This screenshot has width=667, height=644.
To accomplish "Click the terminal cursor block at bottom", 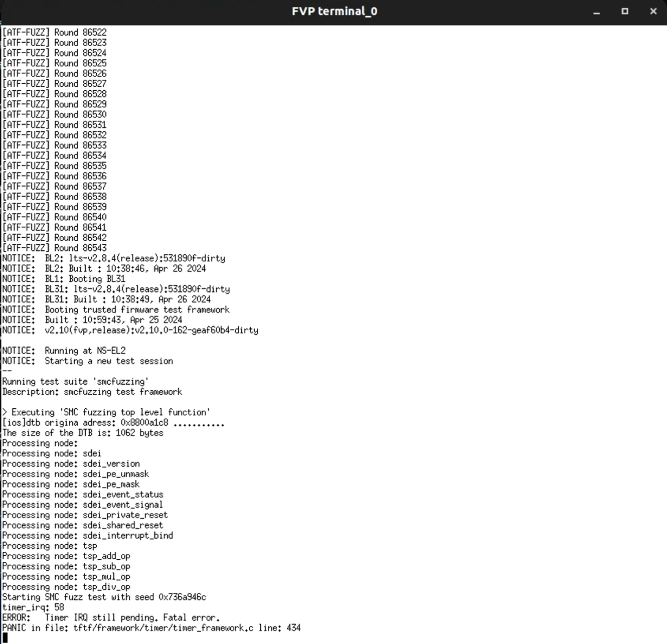I will pyautogui.click(x=5, y=638).
